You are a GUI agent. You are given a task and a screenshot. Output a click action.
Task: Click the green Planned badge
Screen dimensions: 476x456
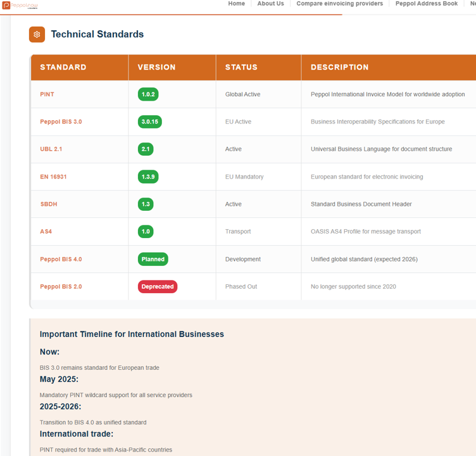tap(153, 259)
